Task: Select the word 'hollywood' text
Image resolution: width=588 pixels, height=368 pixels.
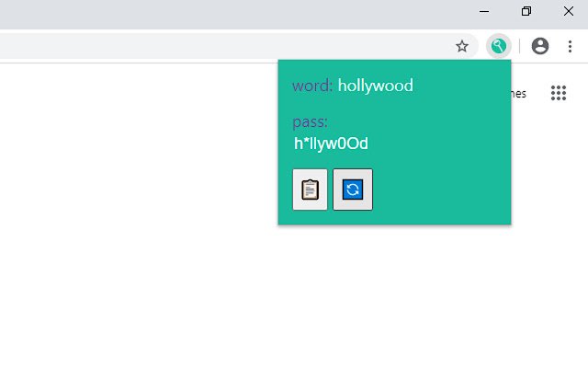Action: 376,86
